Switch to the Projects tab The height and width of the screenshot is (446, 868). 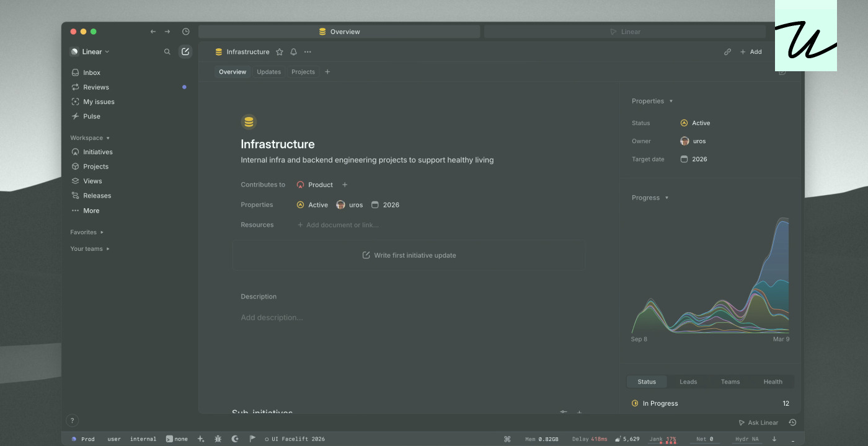(x=303, y=72)
